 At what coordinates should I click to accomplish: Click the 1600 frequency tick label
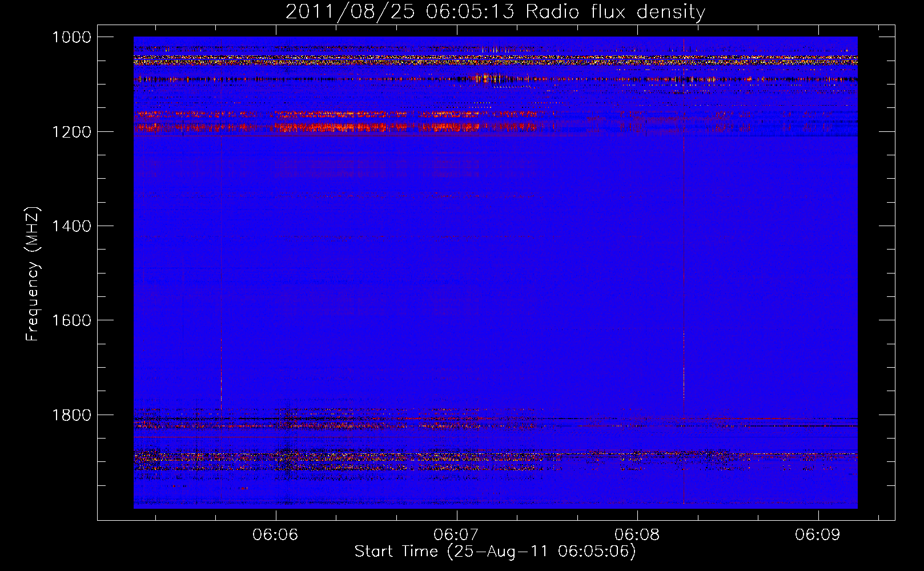click(71, 320)
